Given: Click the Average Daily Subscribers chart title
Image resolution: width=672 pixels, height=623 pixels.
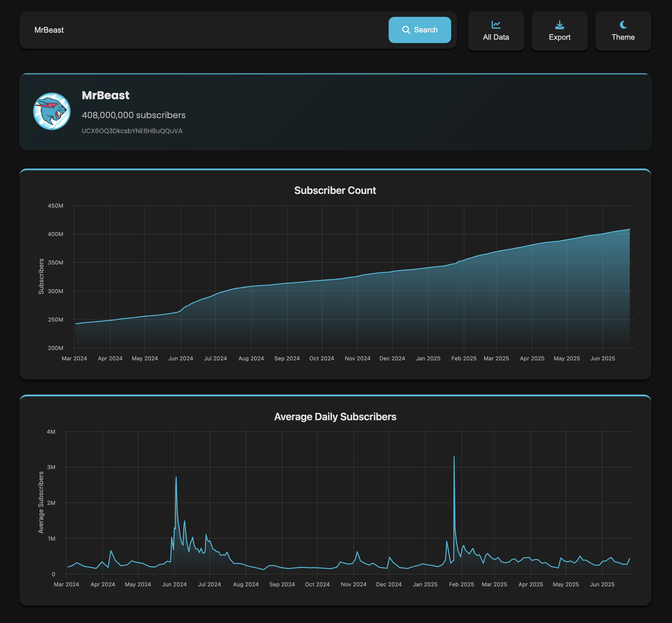Looking at the screenshot, I should click(x=335, y=417).
